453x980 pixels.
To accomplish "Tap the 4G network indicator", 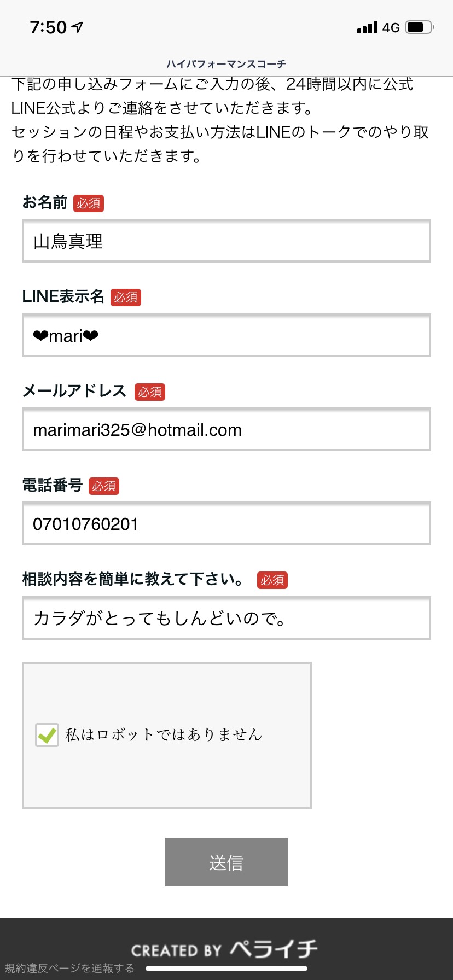I will (391, 27).
